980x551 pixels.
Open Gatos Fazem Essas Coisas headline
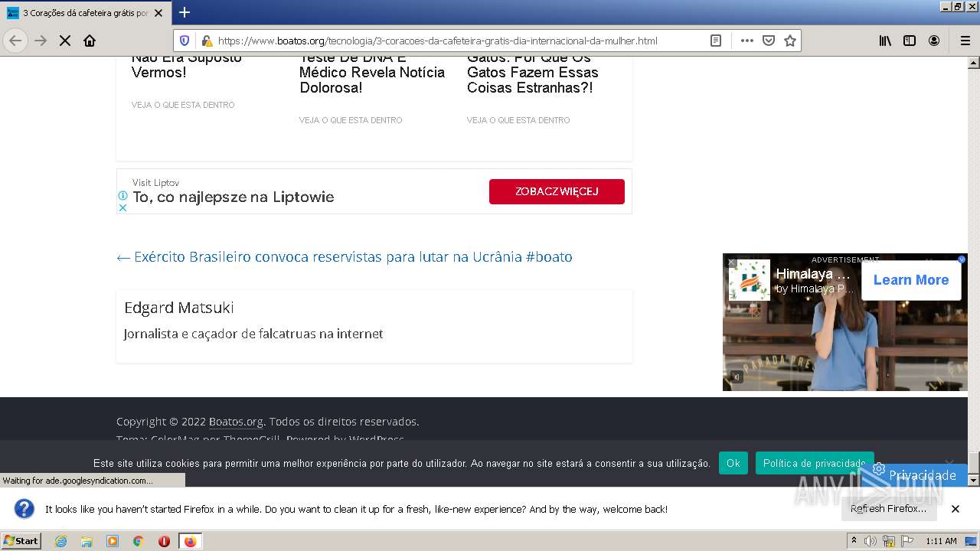pos(533,73)
